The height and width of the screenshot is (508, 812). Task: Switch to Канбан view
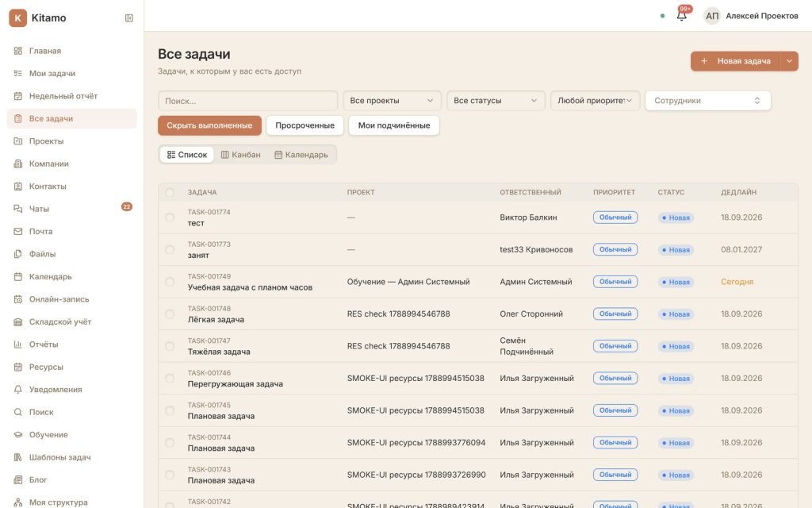pyautogui.click(x=241, y=155)
